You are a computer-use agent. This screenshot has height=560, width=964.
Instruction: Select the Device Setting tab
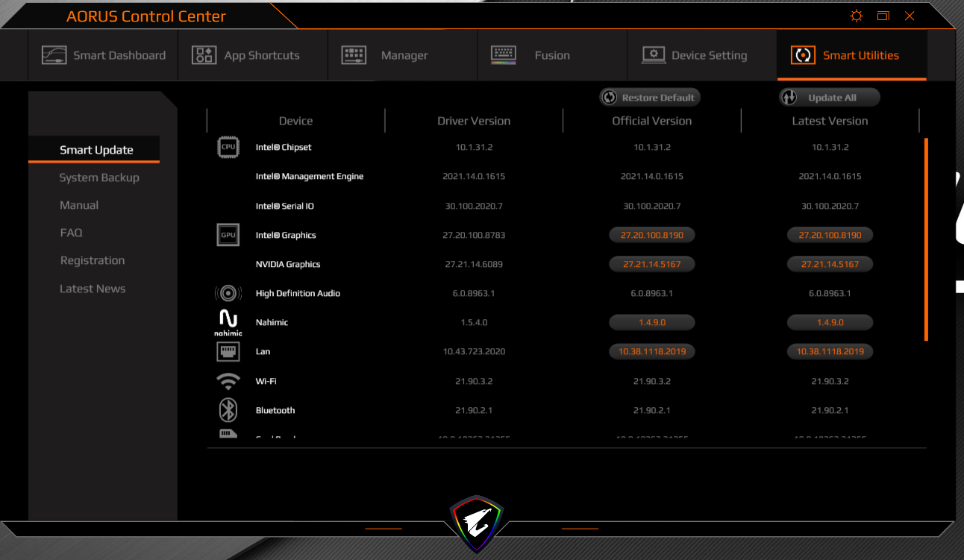(x=702, y=55)
